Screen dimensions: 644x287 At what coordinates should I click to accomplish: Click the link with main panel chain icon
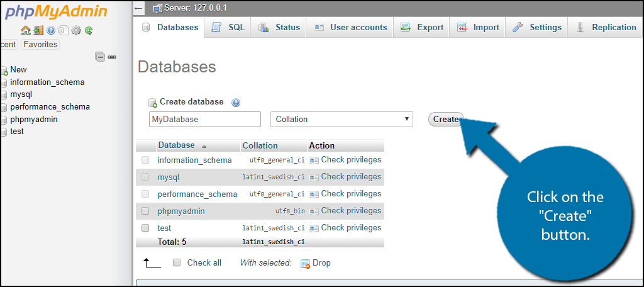pyautogui.click(x=112, y=57)
